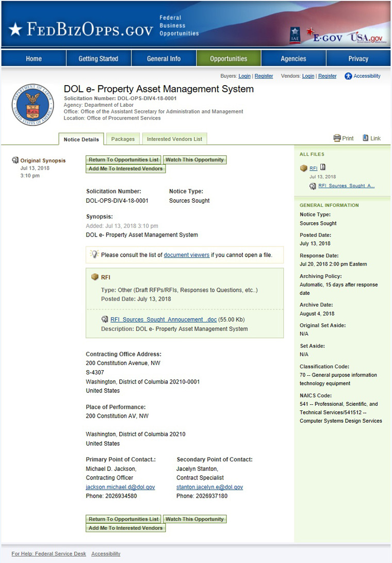Click the FedBizOpps.gov star logo
392x563 pixels.
point(15,30)
